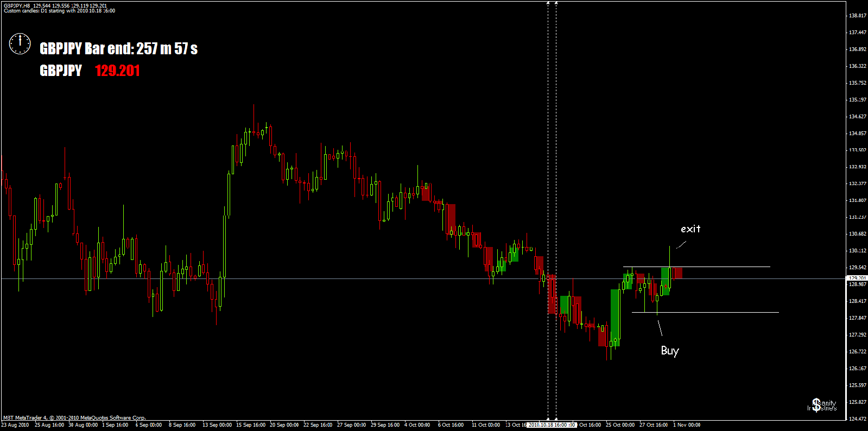This screenshot has width=868, height=431.
Task: Click the 138.017 price axis label
Action: tap(857, 16)
